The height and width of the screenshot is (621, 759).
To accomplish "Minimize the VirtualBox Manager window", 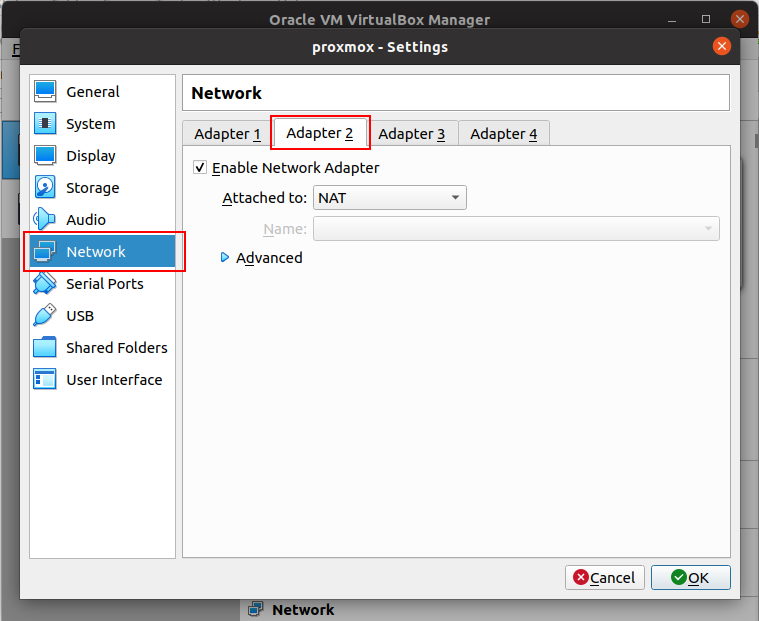I will (672, 20).
